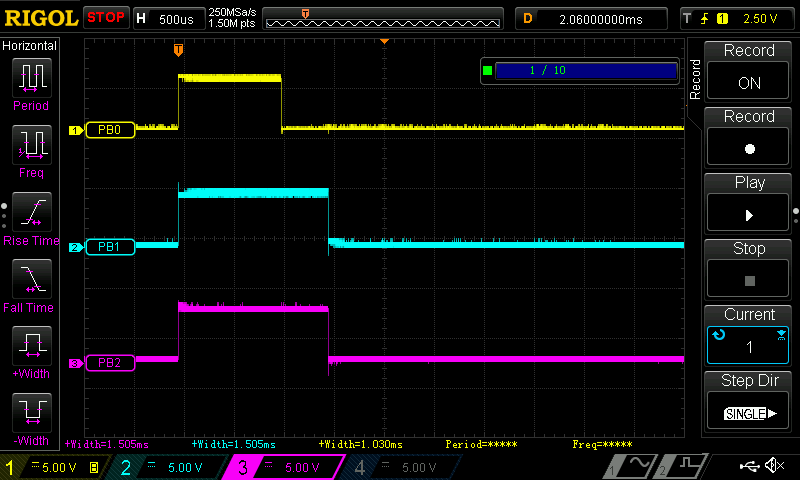This screenshot has width=800, height=480.
Task: Click the trigger T marker above overview bar
Action: click(x=305, y=14)
